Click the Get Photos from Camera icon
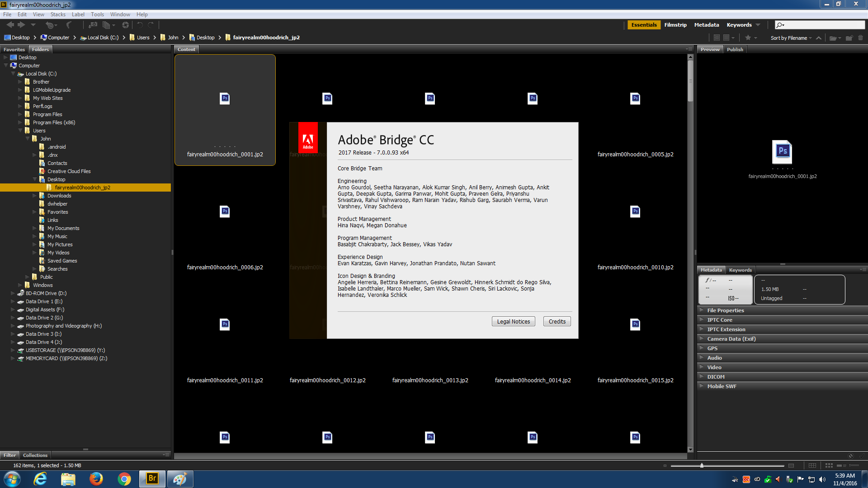868x488 pixels. (93, 25)
